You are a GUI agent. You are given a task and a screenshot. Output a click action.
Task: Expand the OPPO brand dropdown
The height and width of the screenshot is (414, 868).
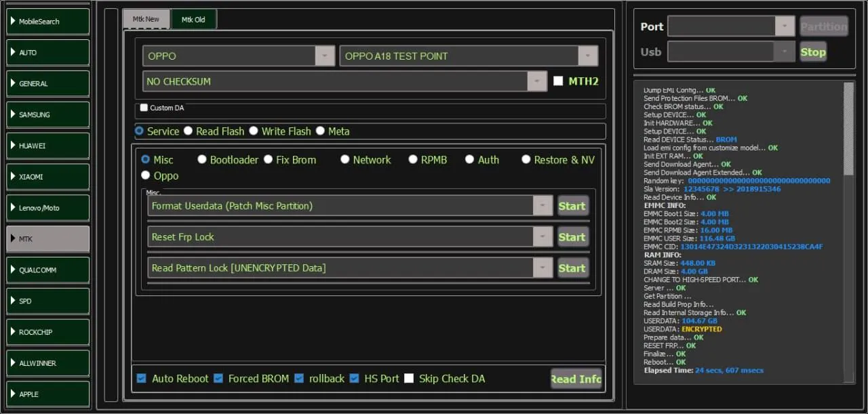(x=325, y=56)
